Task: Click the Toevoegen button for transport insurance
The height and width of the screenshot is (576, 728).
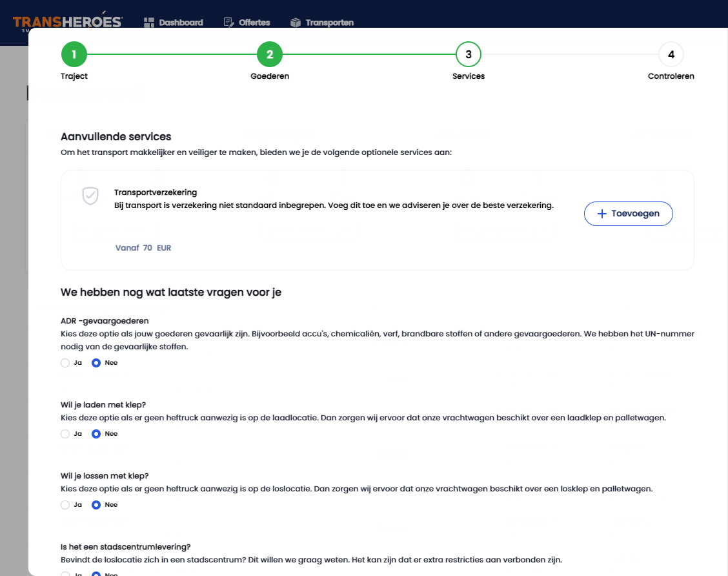Action: click(628, 213)
